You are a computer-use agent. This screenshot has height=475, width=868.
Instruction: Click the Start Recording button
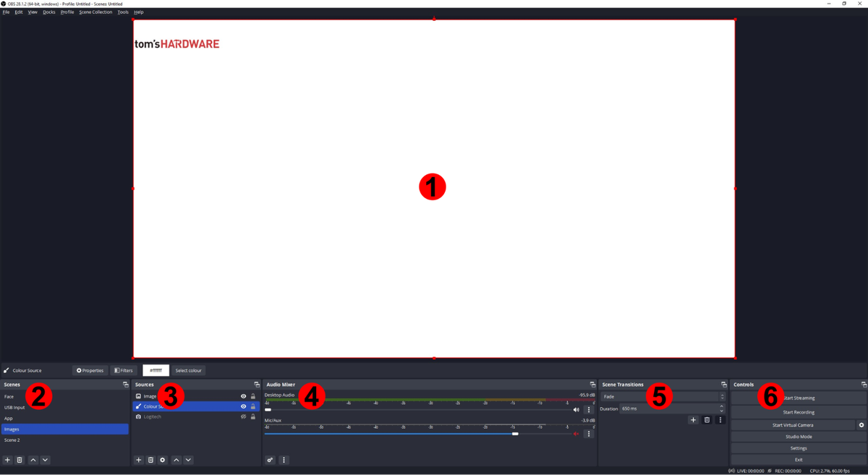798,411
